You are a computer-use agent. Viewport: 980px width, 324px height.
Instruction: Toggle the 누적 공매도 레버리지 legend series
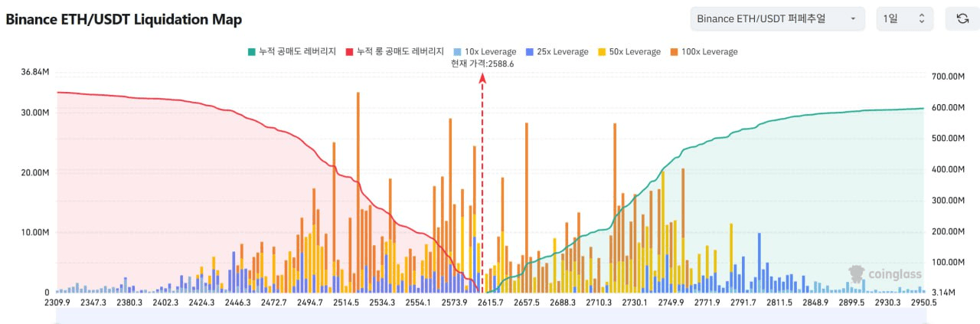(x=292, y=51)
